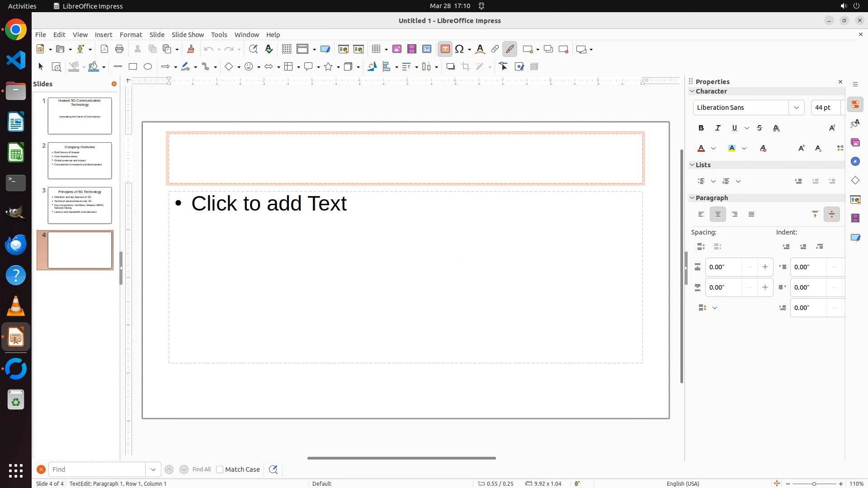Open the Slide Show menu
The image size is (868, 488).
[x=188, y=35]
